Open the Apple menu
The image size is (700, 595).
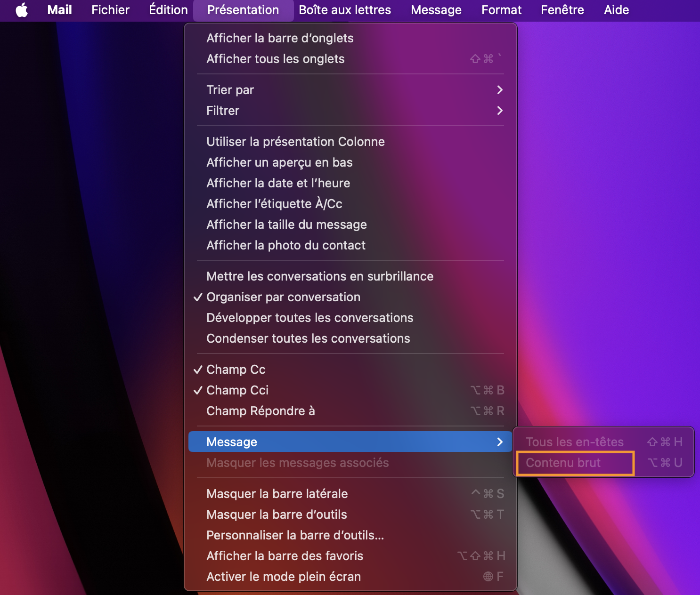[22, 10]
